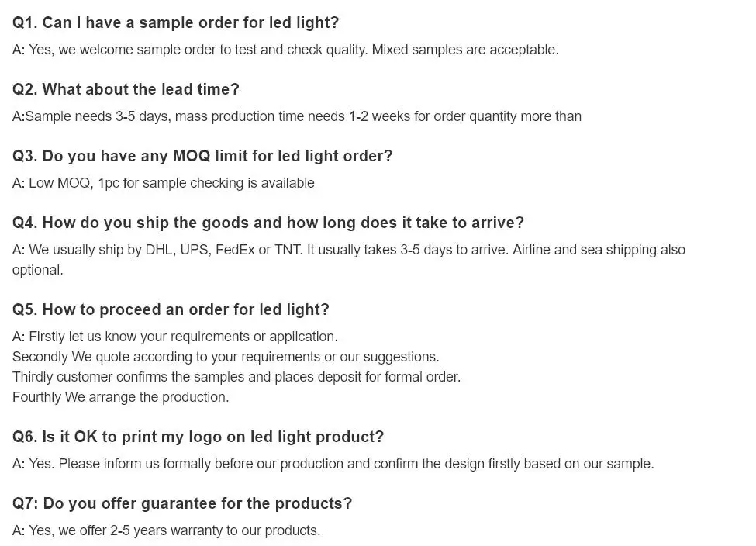
Task: Select the Q3 MOQ limit question heading
Action: [202, 157]
